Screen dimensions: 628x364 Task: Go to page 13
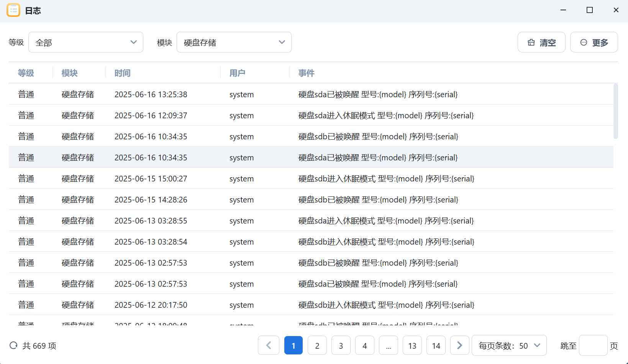412,346
